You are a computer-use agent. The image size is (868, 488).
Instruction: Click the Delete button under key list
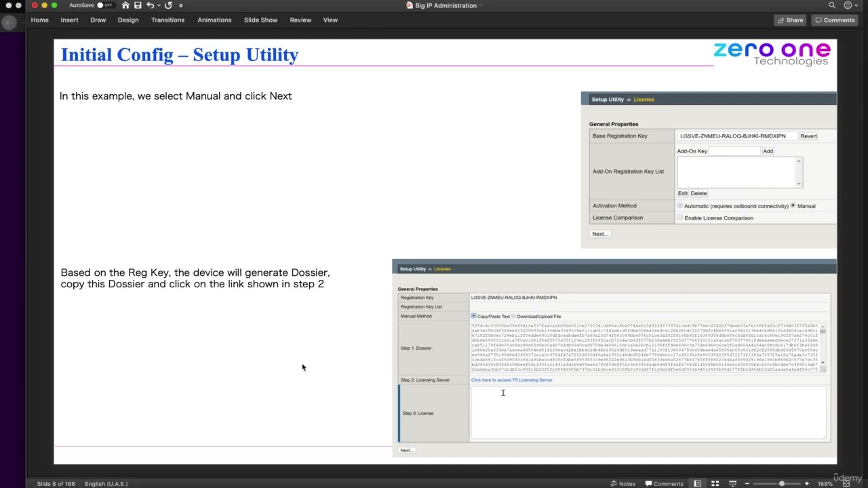(x=698, y=194)
